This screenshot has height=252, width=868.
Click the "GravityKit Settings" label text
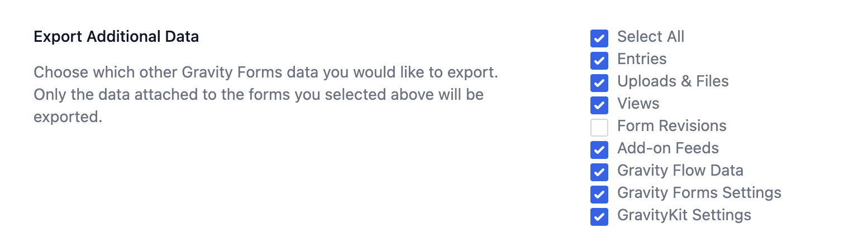coord(684,215)
